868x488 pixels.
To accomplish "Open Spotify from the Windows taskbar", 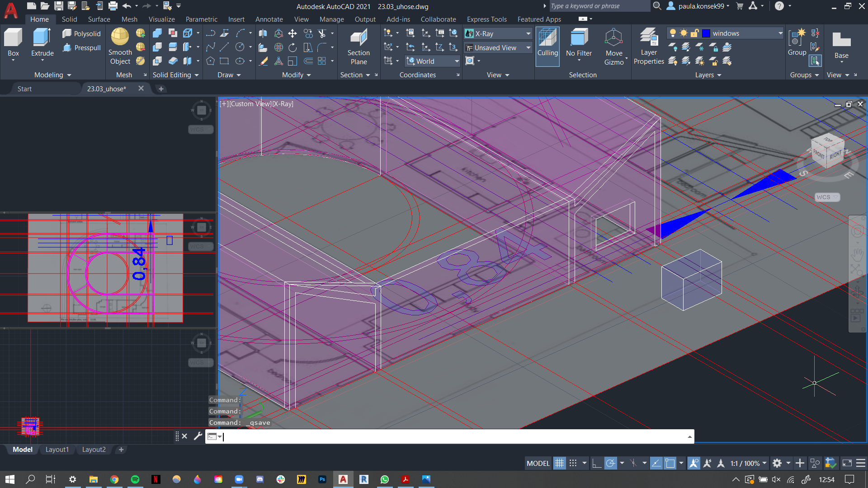I will coord(135,479).
